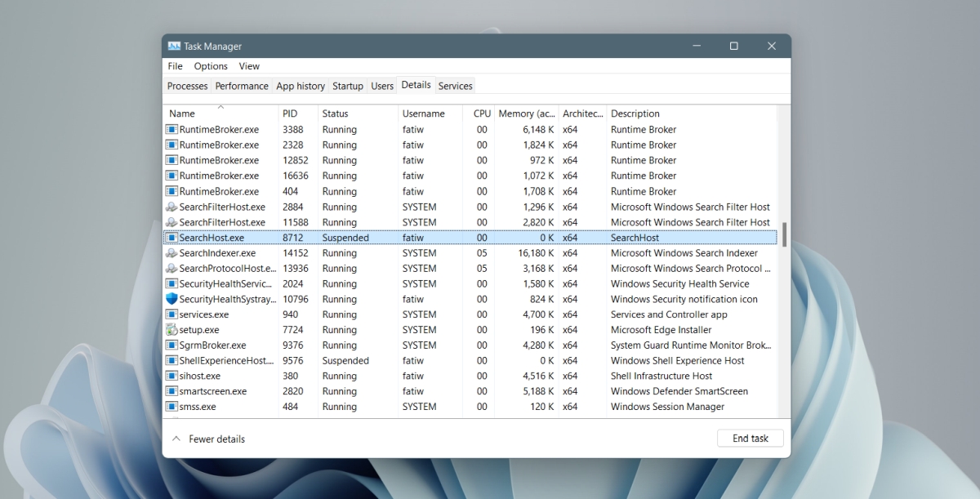Select the SearchIndexer.exe row name
980x499 pixels.
[x=217, y=253]
